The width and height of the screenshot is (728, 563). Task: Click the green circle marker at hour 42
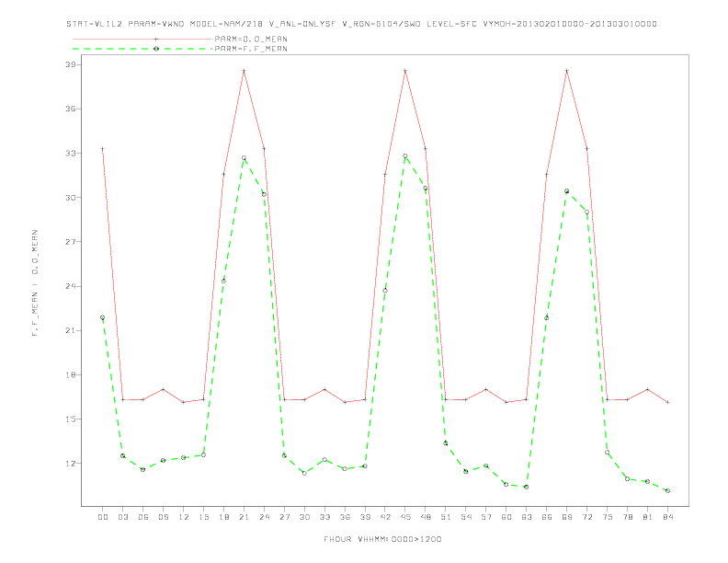click(x=385, y=291)
